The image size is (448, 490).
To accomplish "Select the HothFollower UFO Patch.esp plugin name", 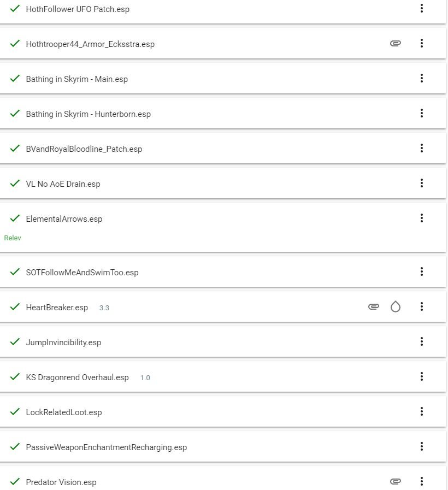I will (x=78, y=9).
